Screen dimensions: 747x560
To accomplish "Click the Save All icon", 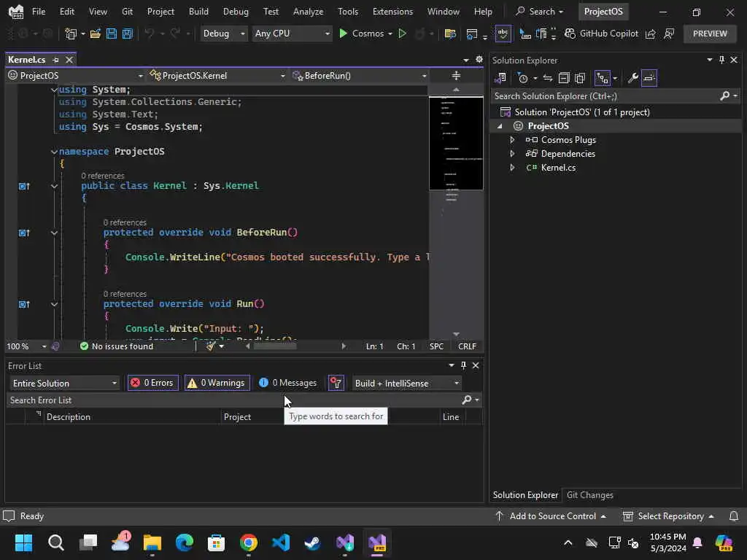I will pos(127,34).
